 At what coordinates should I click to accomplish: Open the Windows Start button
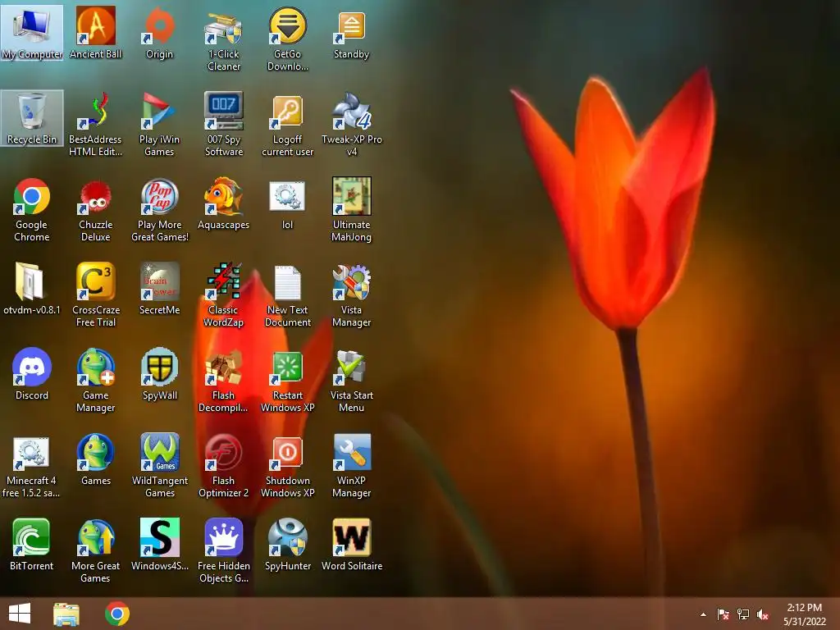point(20,614)
